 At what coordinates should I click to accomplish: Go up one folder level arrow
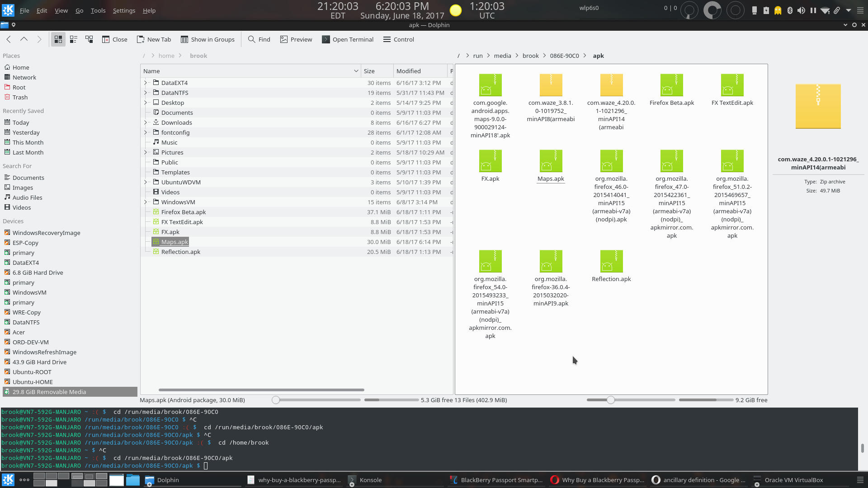point(24,39)
